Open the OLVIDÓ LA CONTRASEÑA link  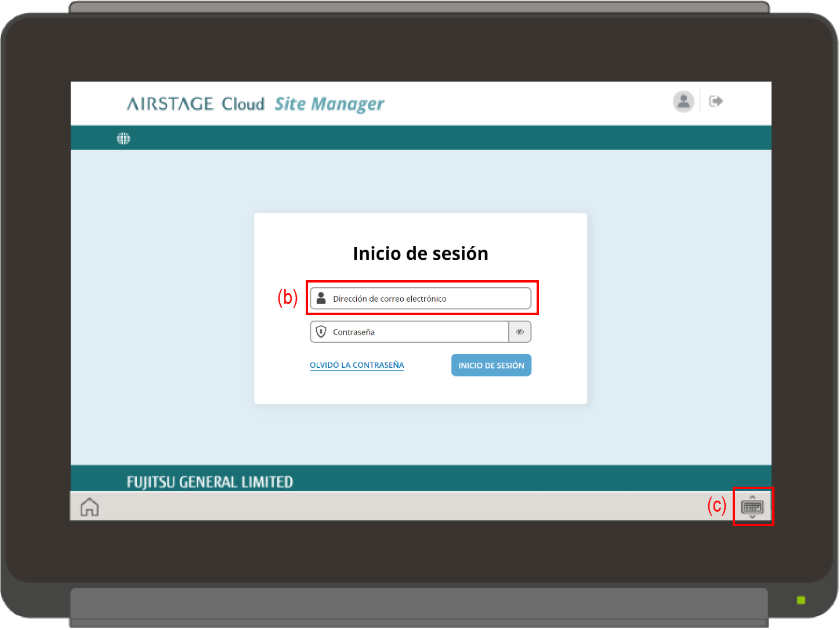(357, 365)
